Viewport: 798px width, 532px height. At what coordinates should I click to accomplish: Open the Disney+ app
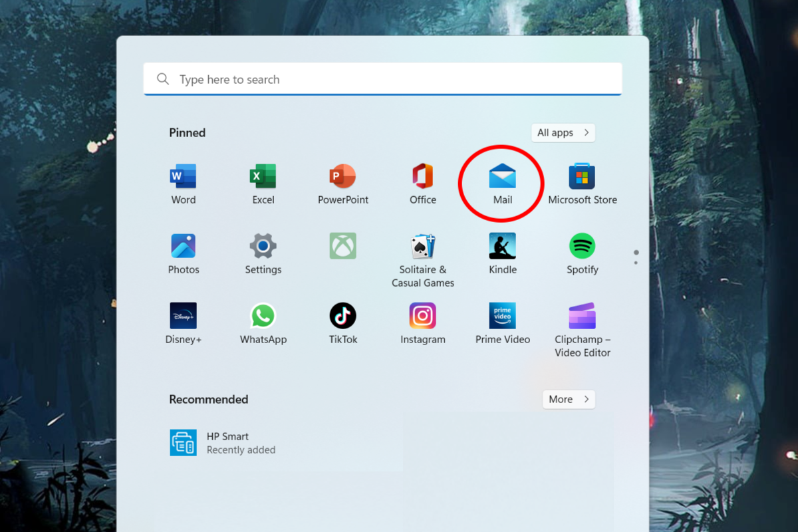click(183, 325)
